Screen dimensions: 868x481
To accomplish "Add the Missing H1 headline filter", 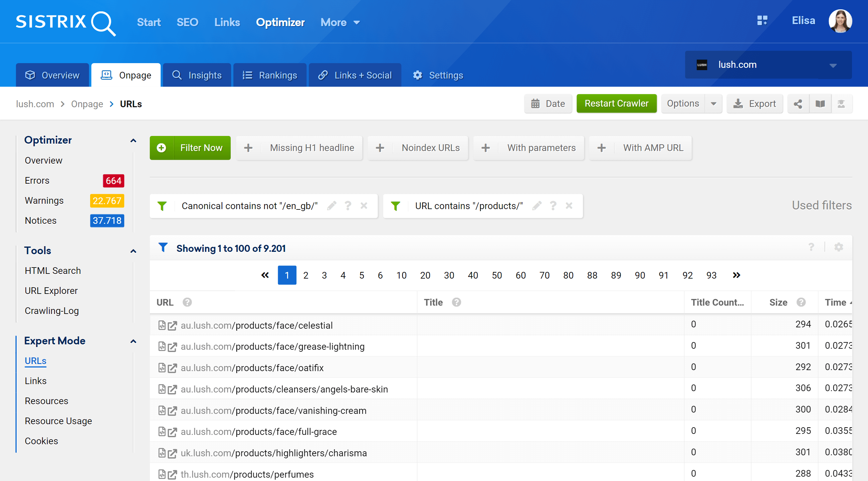I will pyautogui.click(x=299, y=148).
